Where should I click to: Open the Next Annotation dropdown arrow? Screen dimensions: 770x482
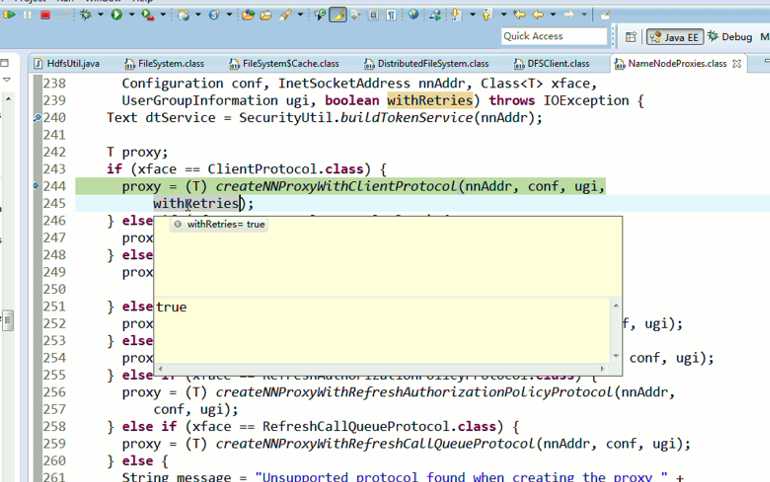[472, 15]
